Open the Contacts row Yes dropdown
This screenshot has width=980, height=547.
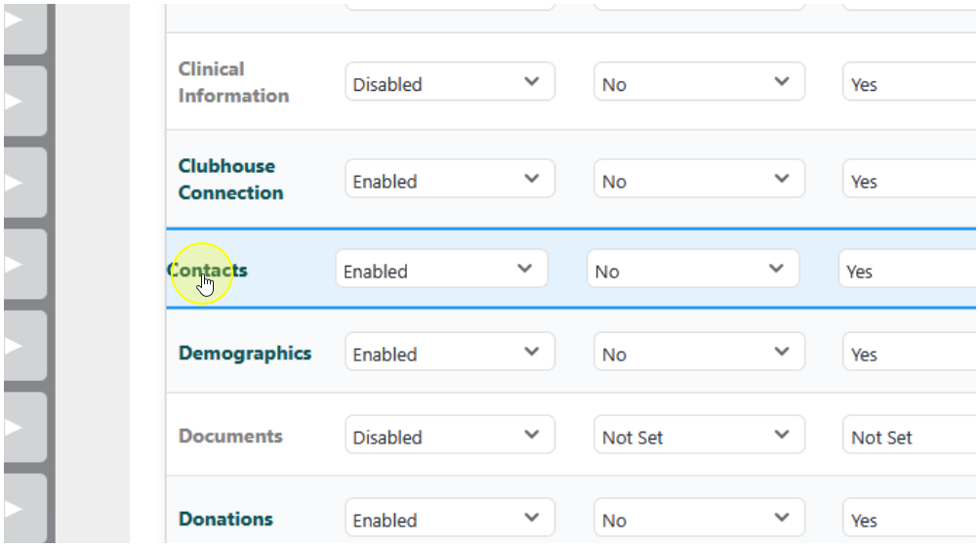(x=906, y=271)
